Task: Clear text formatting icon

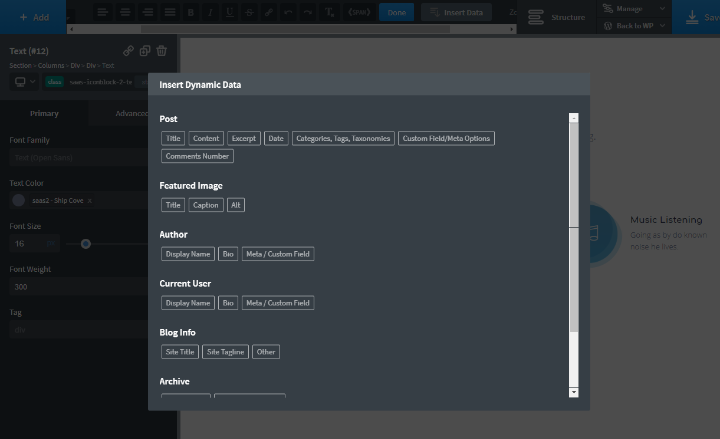Action: point(329,12)
